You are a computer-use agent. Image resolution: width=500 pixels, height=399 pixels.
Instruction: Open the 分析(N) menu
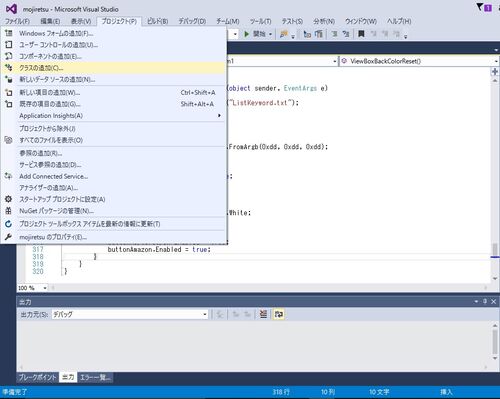click(324, 21)
